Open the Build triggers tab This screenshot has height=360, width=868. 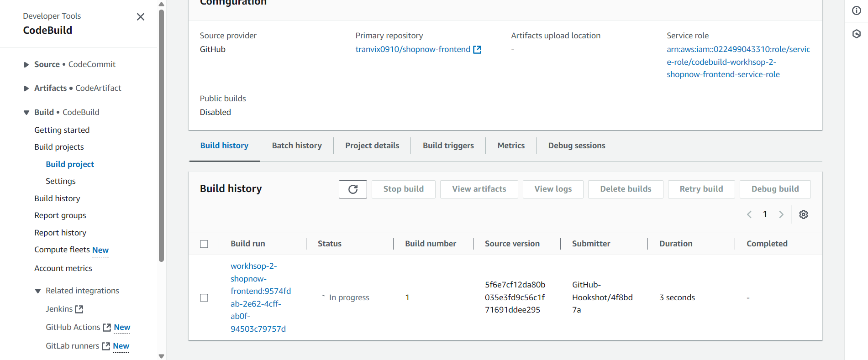pyautogui.click(x=448, y=146)
